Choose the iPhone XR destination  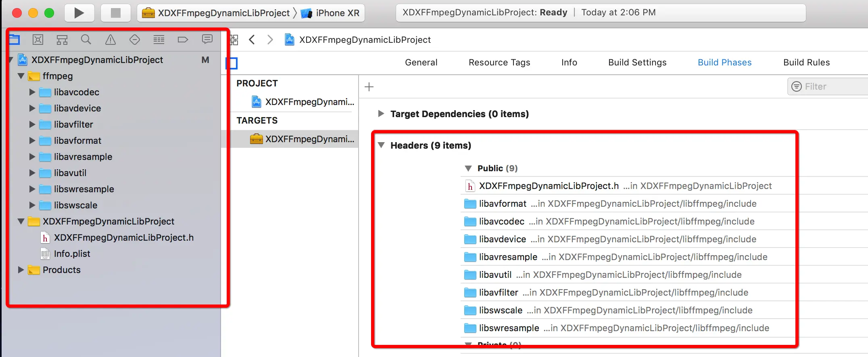[330, 13]
